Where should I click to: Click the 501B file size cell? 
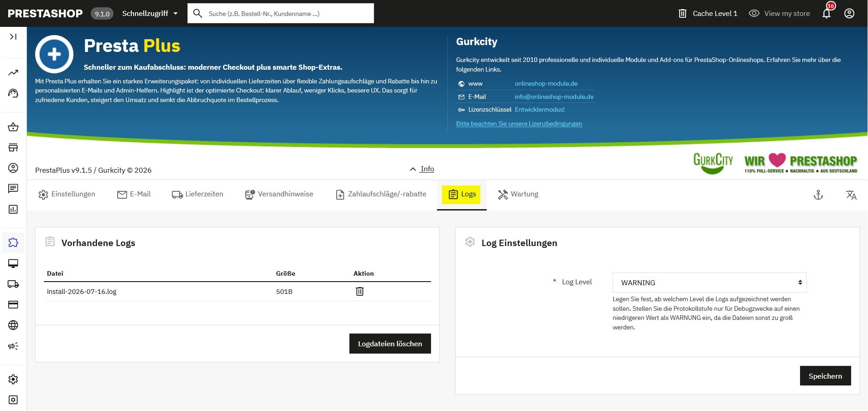pyautogui.click(x=284, y=292)
